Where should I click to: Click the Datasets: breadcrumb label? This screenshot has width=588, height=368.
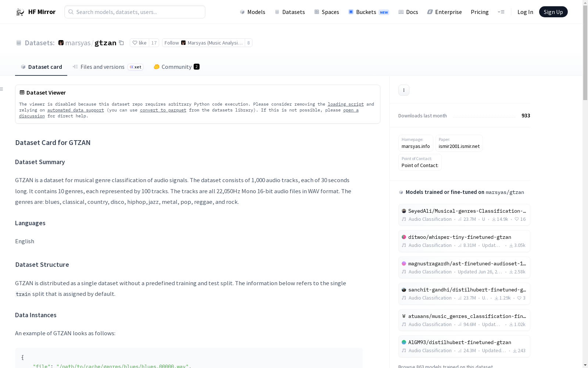pos(39,43)
